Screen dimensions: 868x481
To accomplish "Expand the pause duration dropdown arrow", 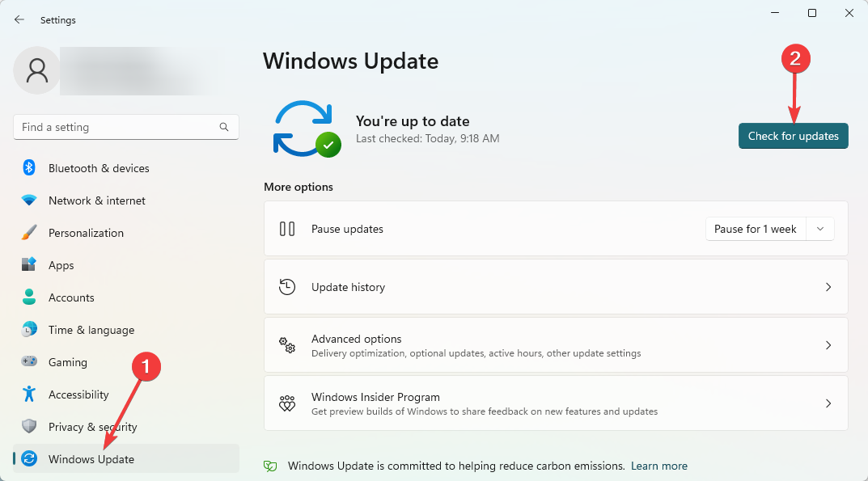I will 820,229.
